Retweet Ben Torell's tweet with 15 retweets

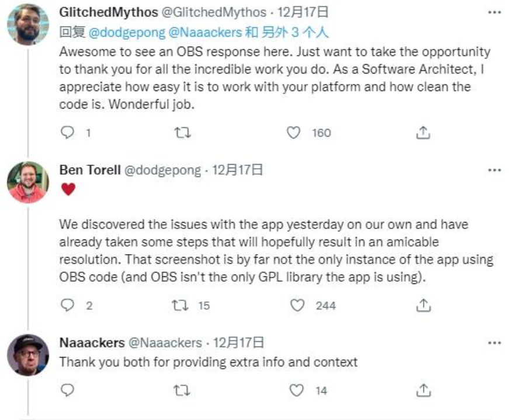point(183,305)
